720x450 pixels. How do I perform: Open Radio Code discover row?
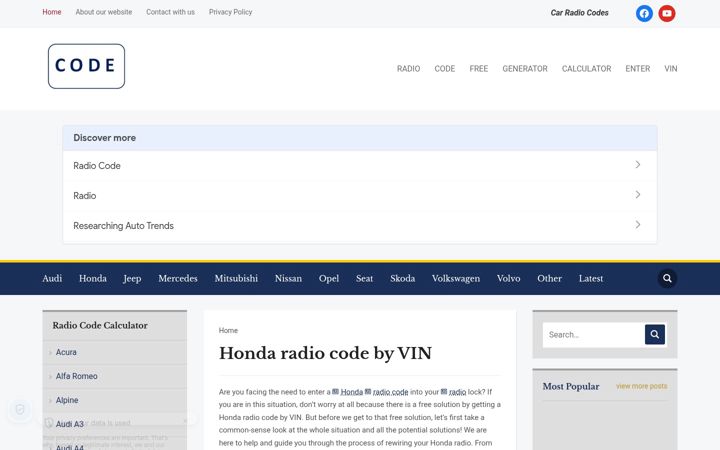point(360,165)
